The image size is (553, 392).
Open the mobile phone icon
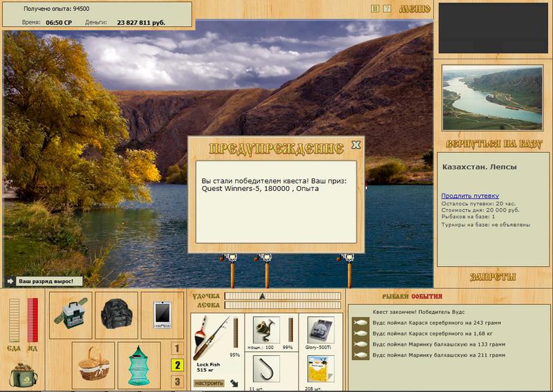tap(162, 315)
